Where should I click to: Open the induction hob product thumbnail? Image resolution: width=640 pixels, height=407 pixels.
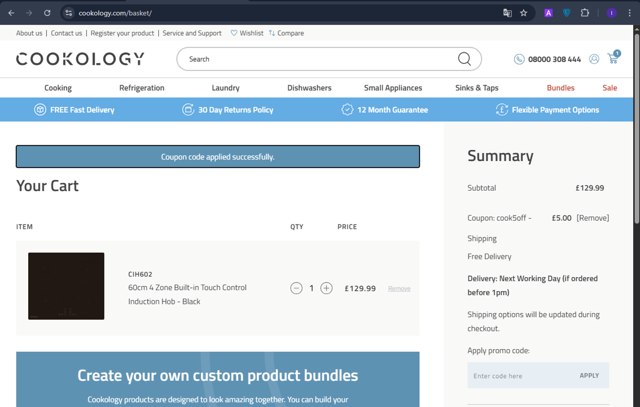tap(66, 286)
